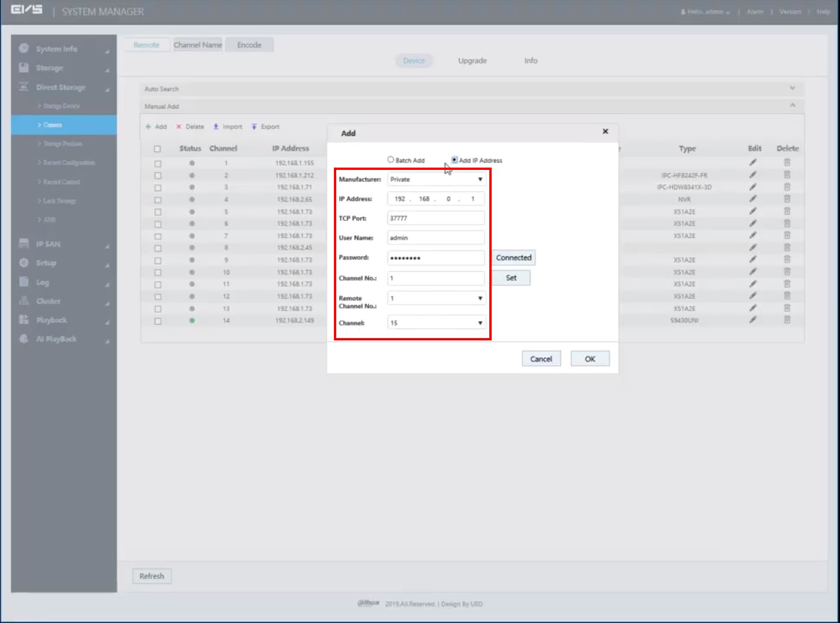Click the Import upload icon
This screenshot has height=623, width=840.
(216, 127)
